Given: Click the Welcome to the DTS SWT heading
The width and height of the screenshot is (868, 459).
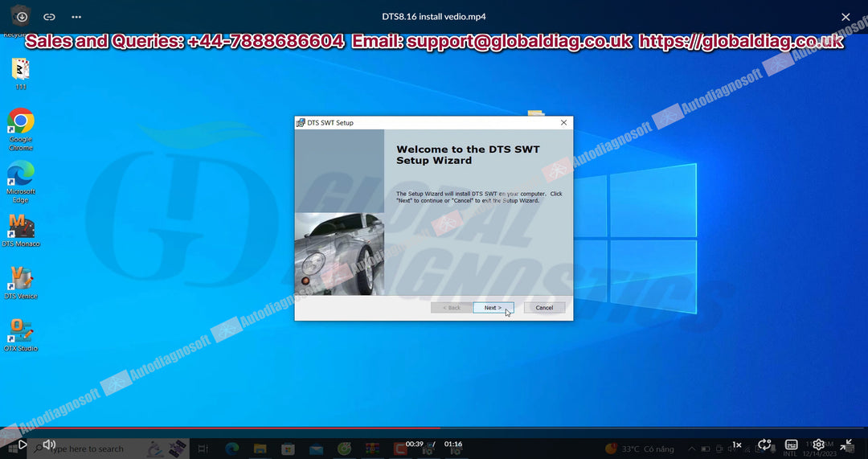Looking at the screenshot, I should [x=468, y=155].
